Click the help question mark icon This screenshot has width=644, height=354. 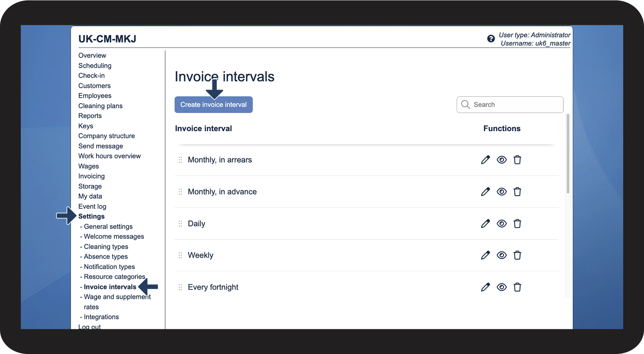click(x=491, y=39)
